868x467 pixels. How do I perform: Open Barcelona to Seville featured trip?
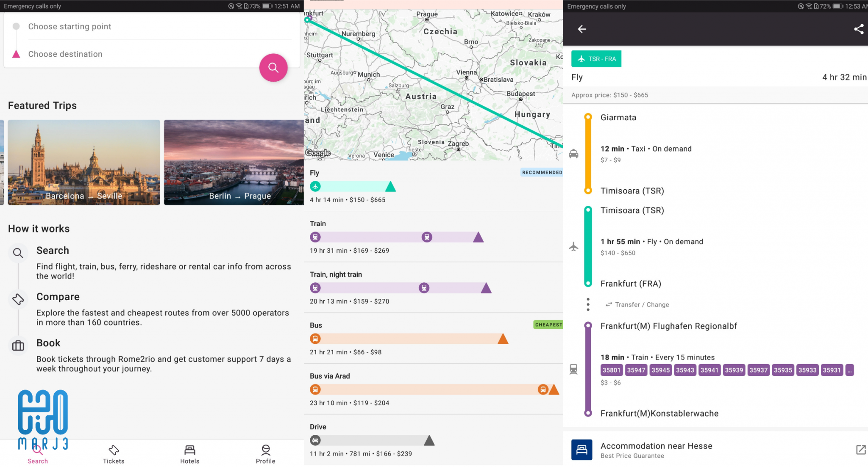[x=84, y=163]
